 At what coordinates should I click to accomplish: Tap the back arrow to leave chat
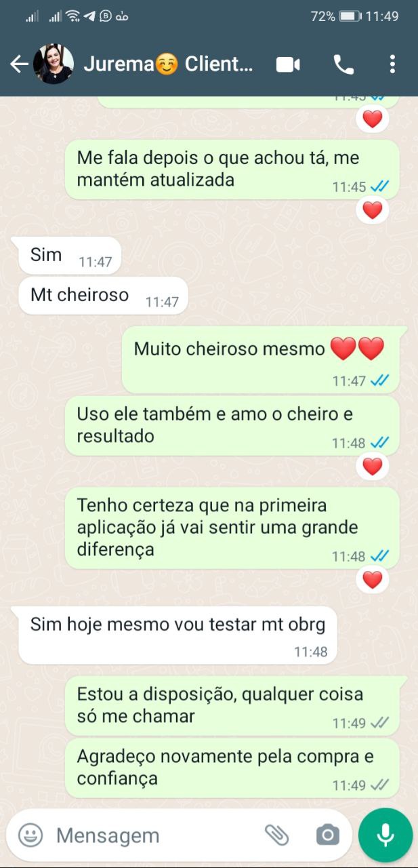pos(19,64)
